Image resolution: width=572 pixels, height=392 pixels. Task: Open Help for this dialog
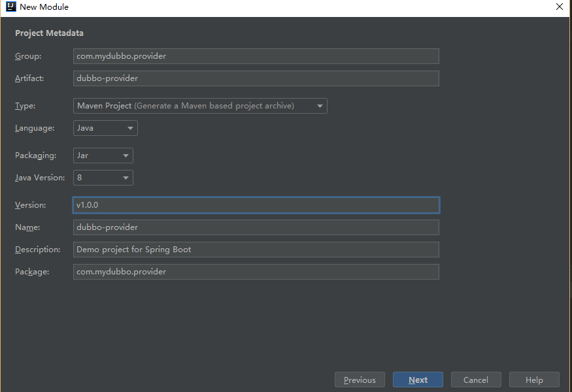coord(535,380)
